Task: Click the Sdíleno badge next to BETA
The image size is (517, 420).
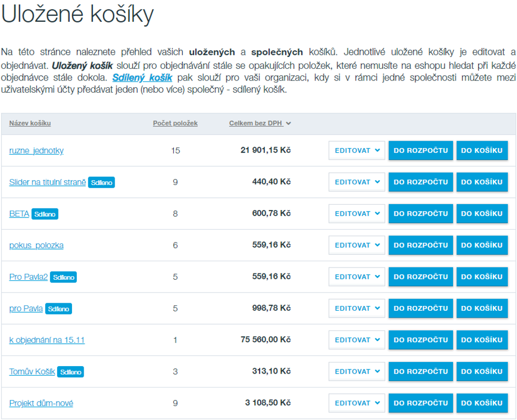Action: 45,214
